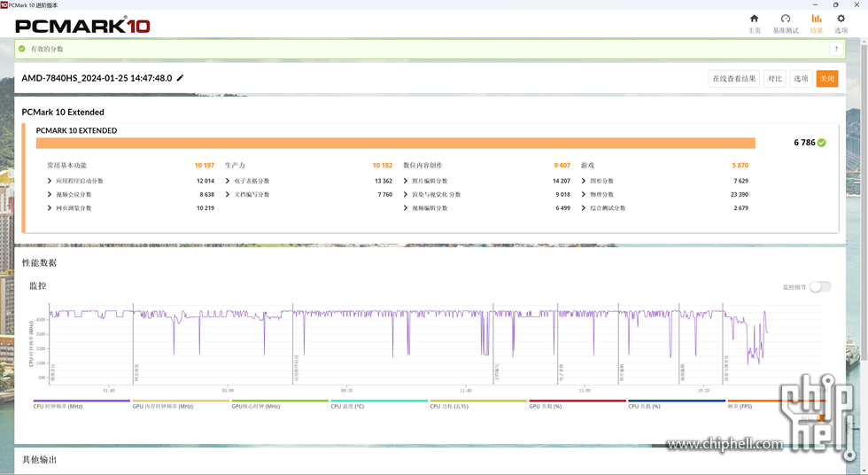Select GPU 负载 (%) legend swatch
The image size is (868, 475).
(577, 401)
